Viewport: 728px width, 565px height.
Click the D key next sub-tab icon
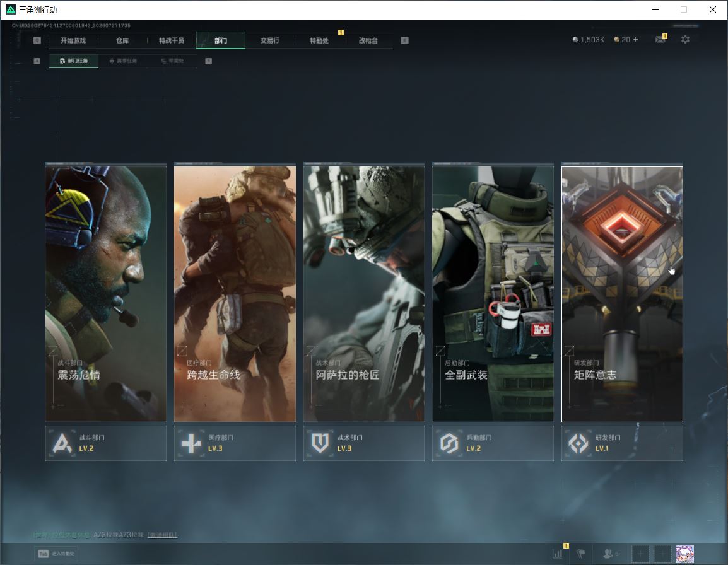208,61
